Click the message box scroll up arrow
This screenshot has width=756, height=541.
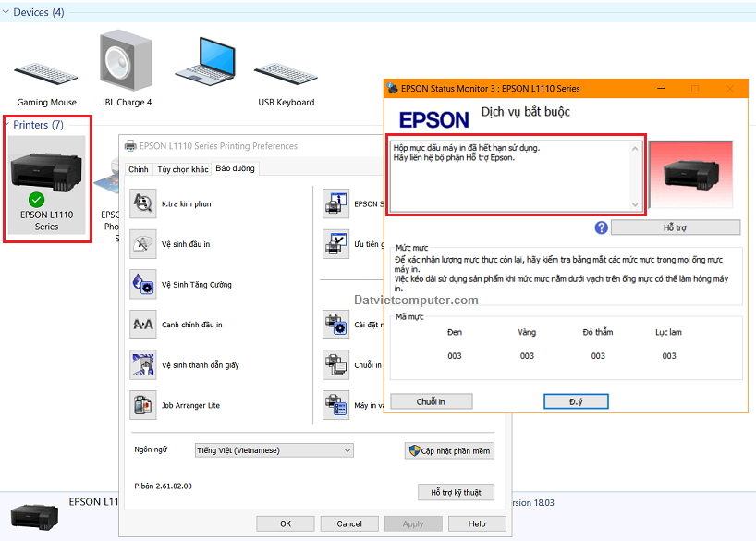[635, 149]
